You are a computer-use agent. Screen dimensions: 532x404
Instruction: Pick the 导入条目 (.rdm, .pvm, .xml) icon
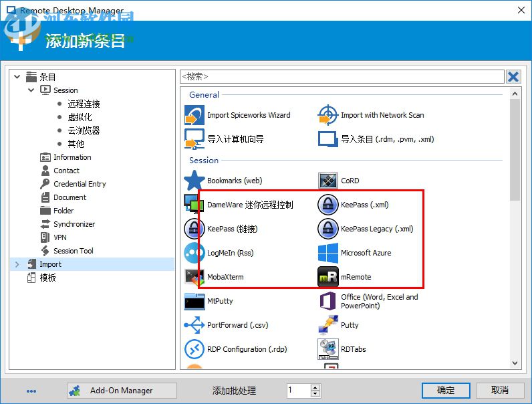327,139
